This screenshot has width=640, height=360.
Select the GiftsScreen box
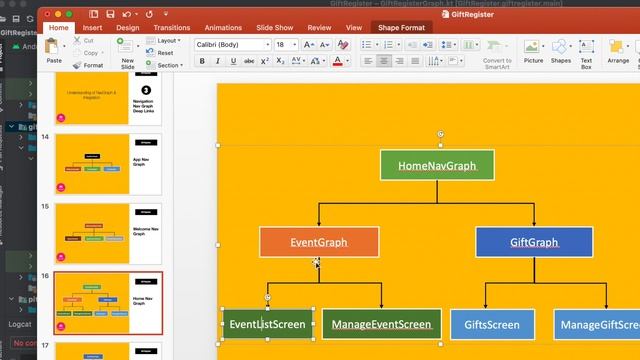[492, 324]
